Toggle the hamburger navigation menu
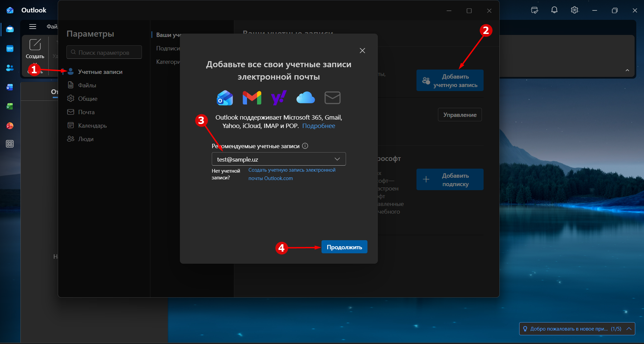The image size is (644, 344). (x=33, y=27)
